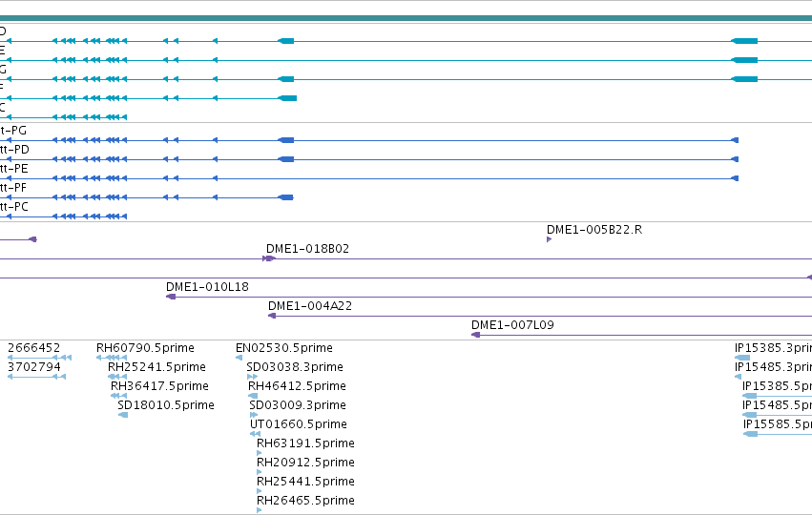Select the IP15485.5prime EST label
Image resolution: width=812 pixels, height=515 pixels.
coord(777,405)
